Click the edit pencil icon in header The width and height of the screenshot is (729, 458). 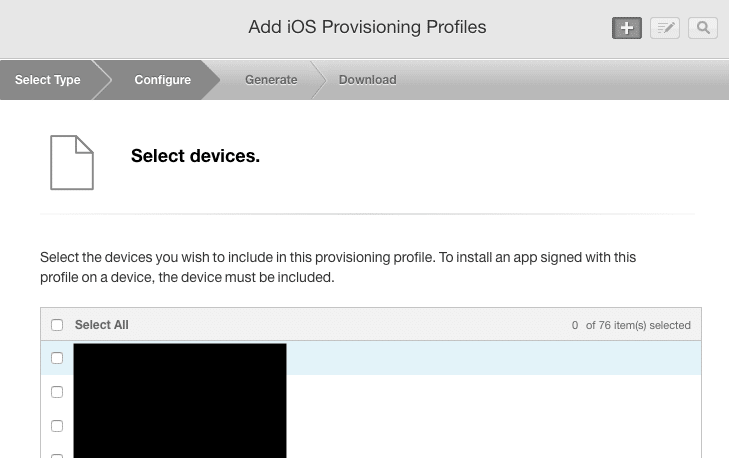665,28
